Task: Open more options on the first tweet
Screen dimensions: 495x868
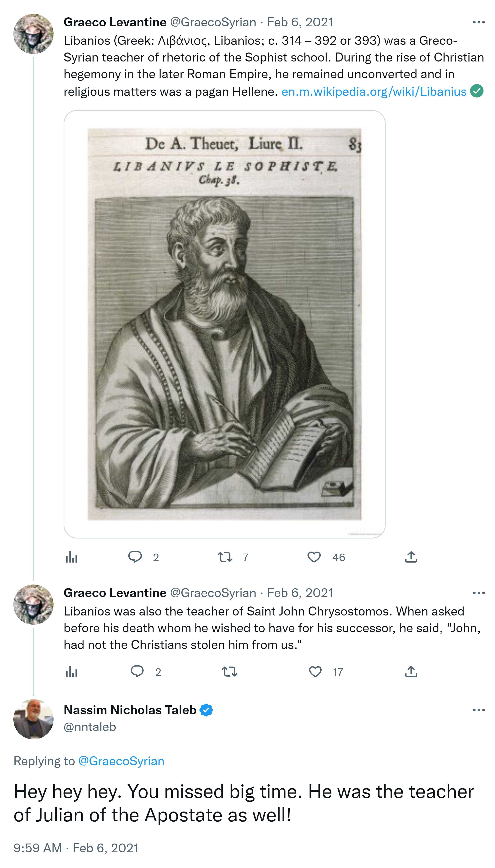Action: [x=478, y=22]
